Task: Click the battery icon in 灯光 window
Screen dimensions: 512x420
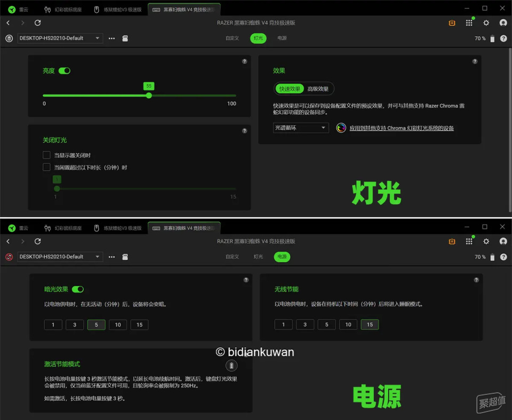Action: 492,38
